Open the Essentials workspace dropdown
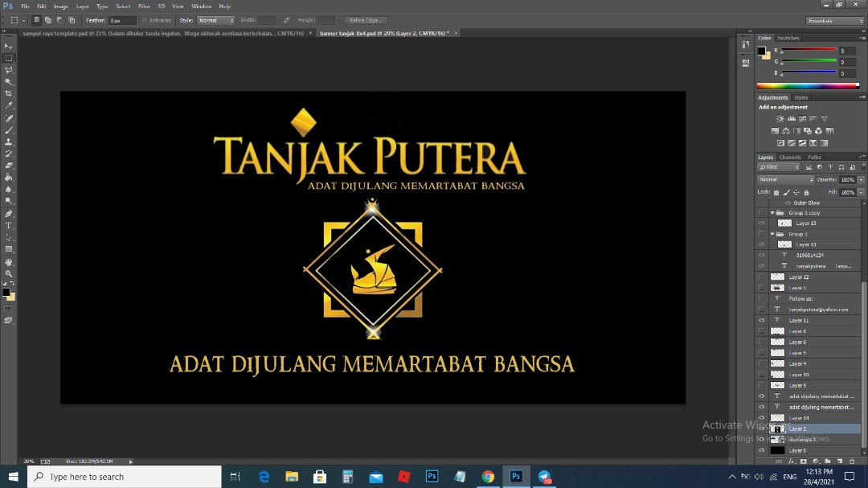This screenshot has height=488, width=868. click(x=835, y=21)
